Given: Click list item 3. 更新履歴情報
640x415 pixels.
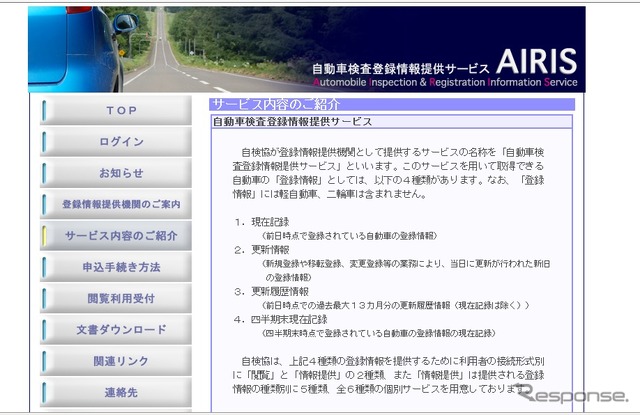Looking at the screenshot, I should [271, 291].
